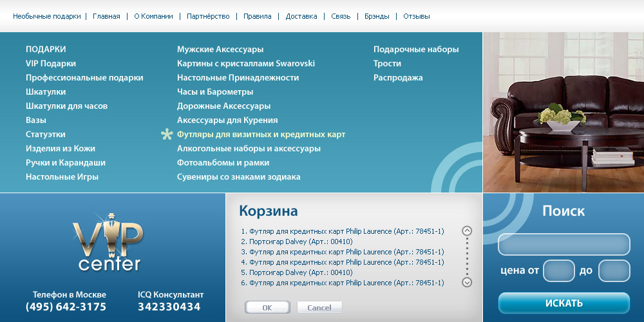Click the cart dotted scrollbar track
This screenshot has width=644, height=322.
[468, 256]
